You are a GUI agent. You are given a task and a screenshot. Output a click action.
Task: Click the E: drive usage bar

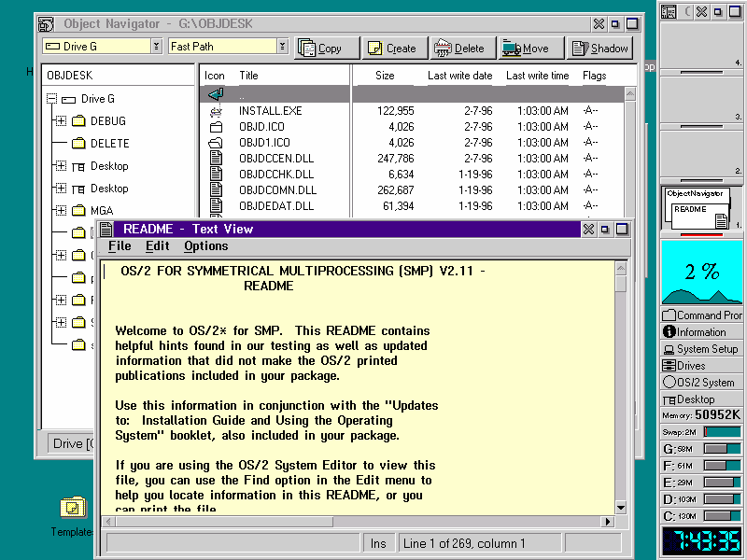click(x=722, y=483)
